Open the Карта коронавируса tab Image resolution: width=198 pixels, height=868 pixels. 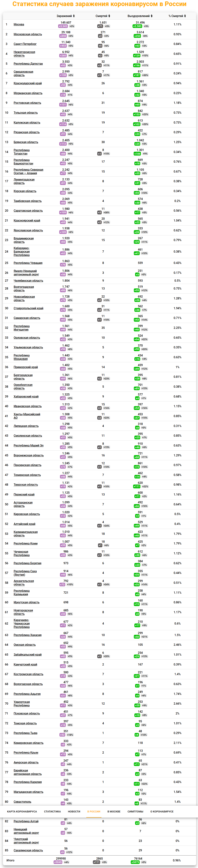(22, 811)
